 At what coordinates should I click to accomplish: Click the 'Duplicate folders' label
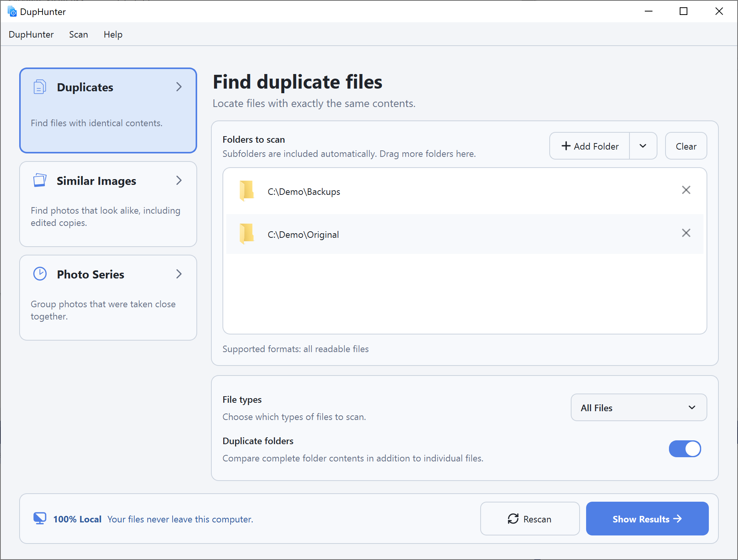click(x=258, y=441)
